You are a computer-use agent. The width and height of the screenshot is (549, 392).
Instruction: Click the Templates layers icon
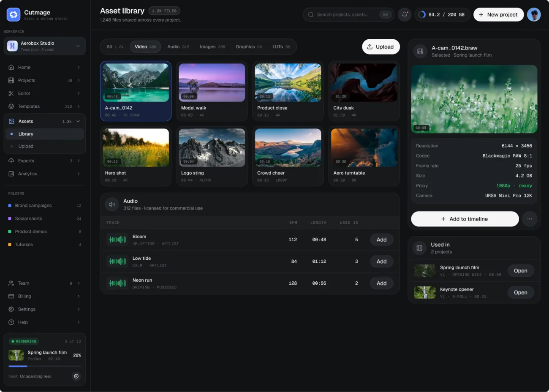pyautogui.click(x=11, y=106)
